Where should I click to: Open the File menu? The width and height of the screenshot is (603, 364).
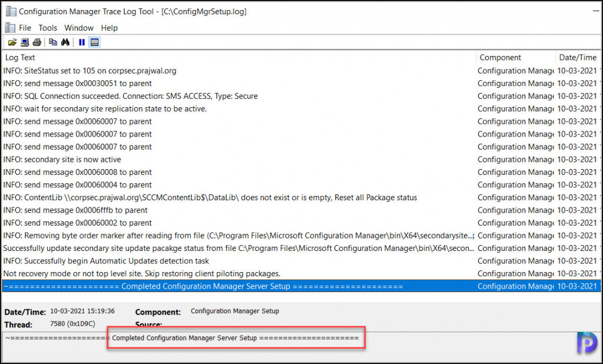(25, 28)
